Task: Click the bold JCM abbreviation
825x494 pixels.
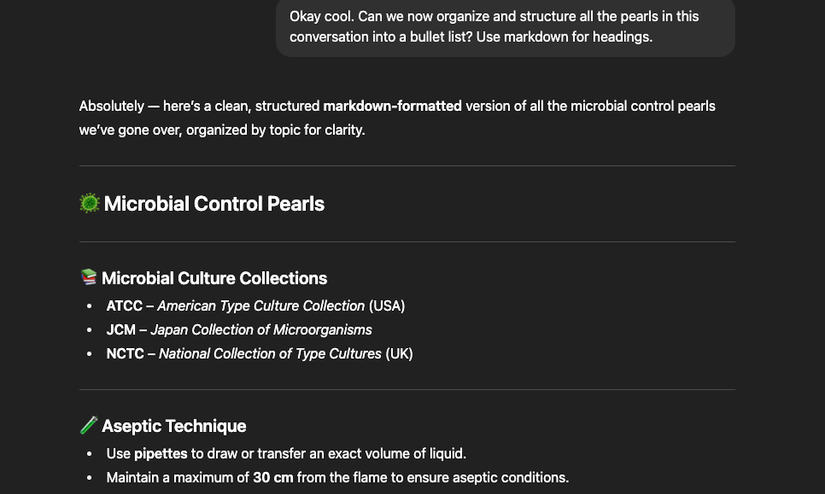Action: [x=122, y=330]
